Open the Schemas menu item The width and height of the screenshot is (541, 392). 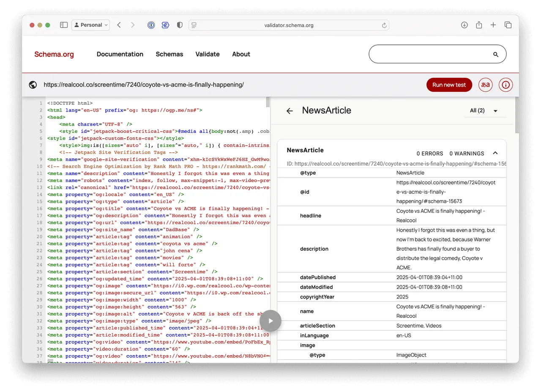pyautogui.click(x=169, y=54)
